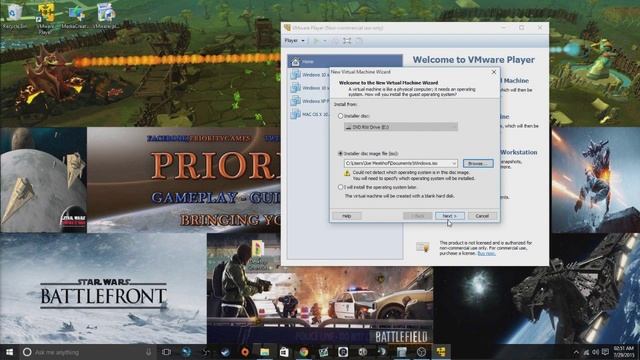Click the volume icon in system tray
Screen dimensions: 640x360
pos(596,352)
